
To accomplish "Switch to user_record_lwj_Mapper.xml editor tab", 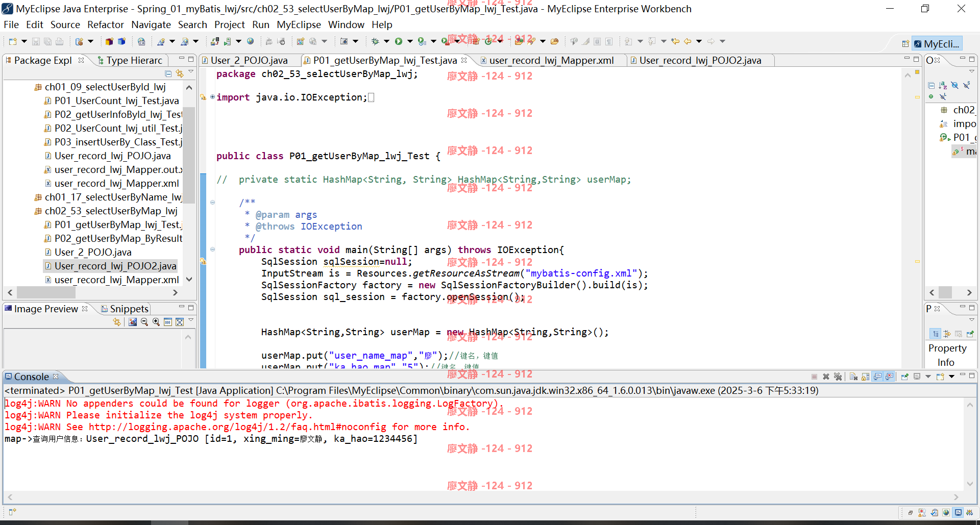I will tap(551, 60).
